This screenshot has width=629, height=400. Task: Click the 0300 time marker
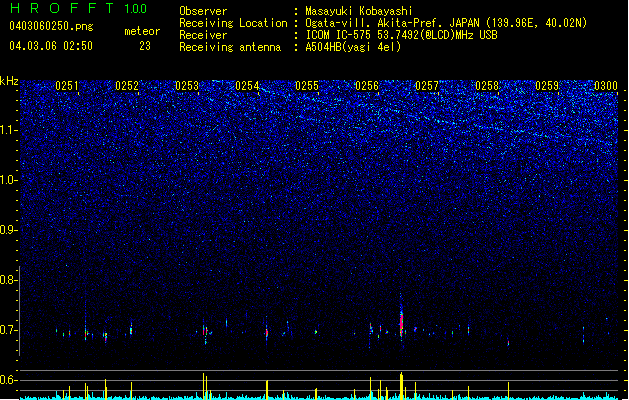coord(606,86)
